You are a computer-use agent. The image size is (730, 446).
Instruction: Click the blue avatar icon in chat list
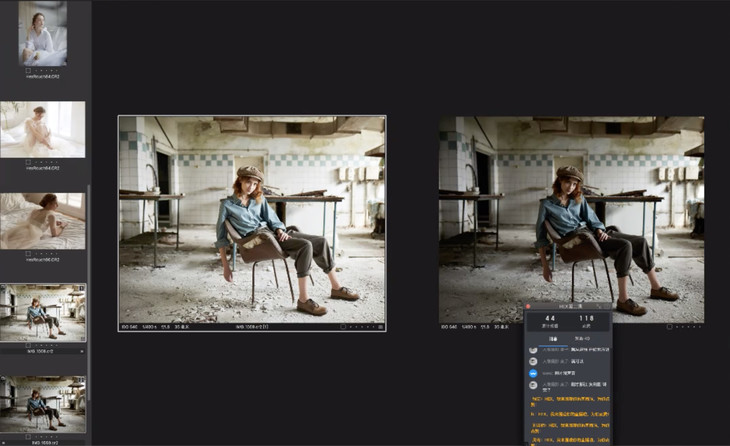[x=533, y=372]
